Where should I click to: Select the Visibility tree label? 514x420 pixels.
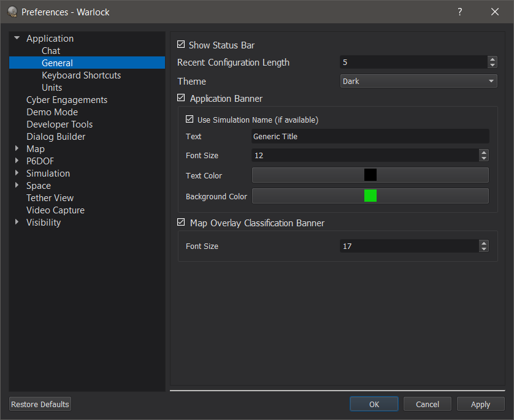pyautogui.click(x=44, y=223)
